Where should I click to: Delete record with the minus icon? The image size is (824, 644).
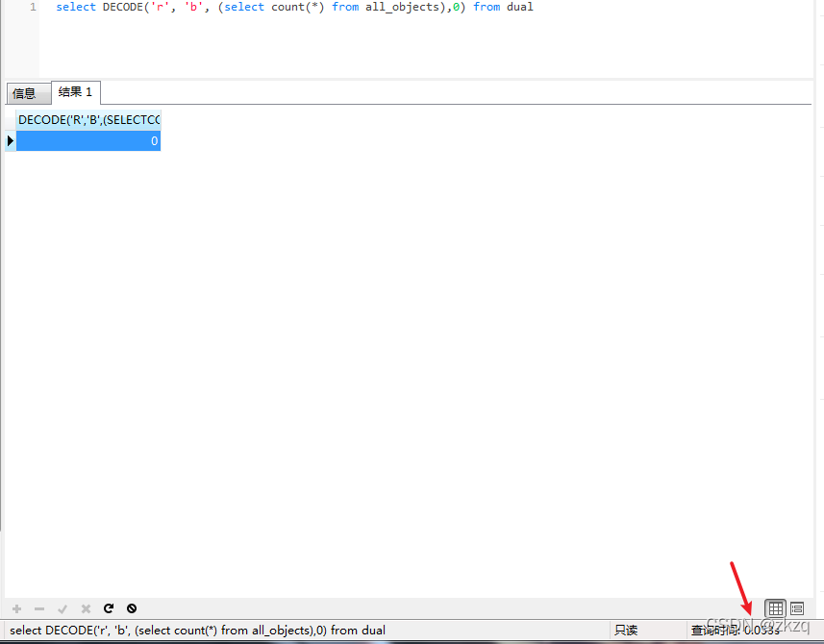pos(39,608)
